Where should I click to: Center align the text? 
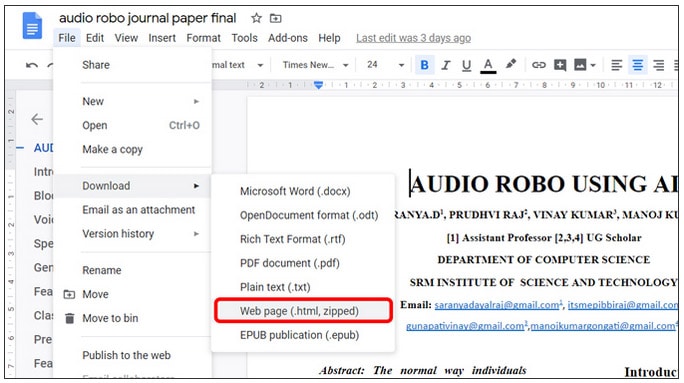pyautogui.click(x=637, y=65)
